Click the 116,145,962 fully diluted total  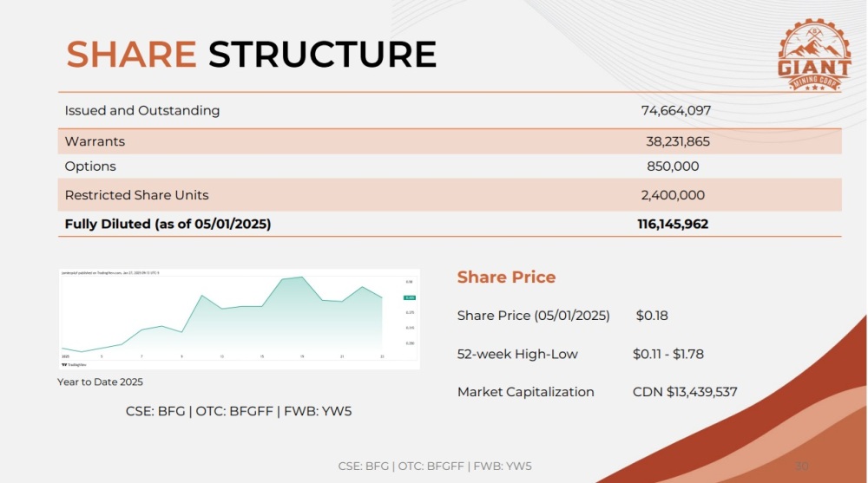click(x=673, y=225)
